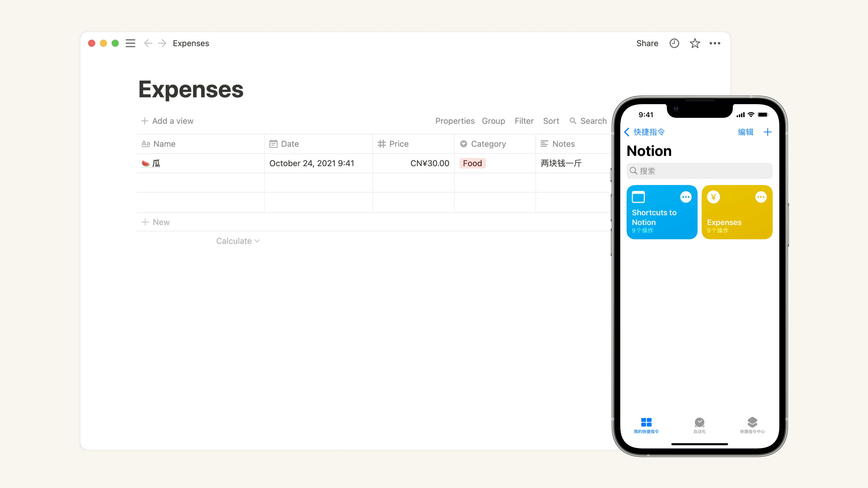Click the CN¥30.00 price cell

coord(413,163)
